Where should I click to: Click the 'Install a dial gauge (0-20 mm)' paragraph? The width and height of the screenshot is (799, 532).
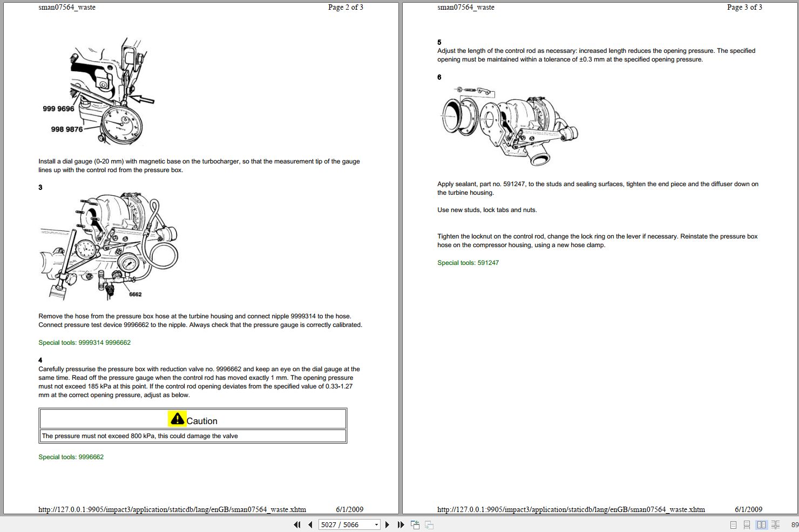199,166
